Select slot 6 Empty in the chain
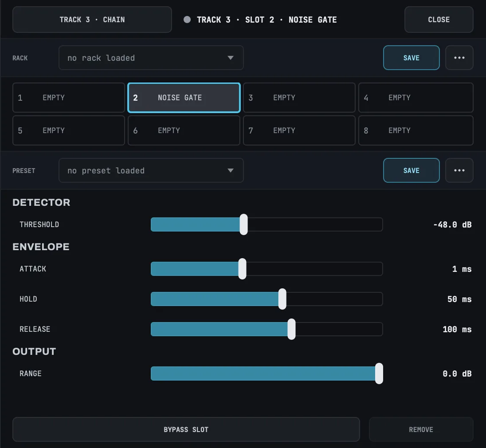This screenshot has width=486, height=448. (x=184, y=130)
